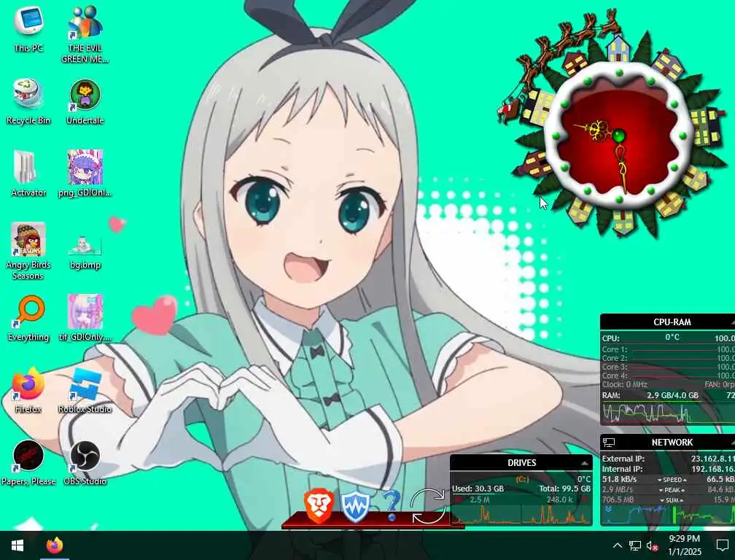
Task: Select the bg.bmp image file
Action: coord(85,251)
